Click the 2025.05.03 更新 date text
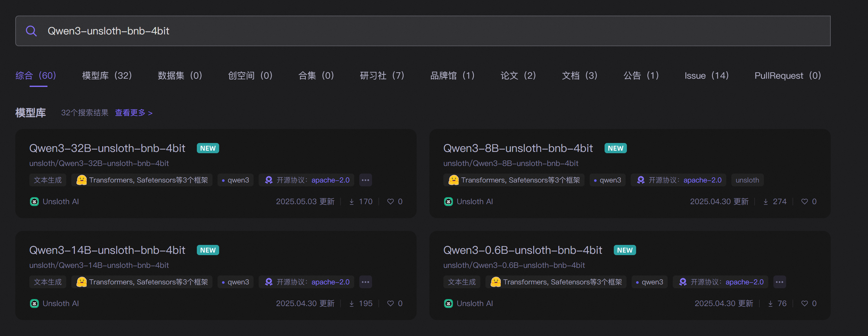 [x=305, y=202]
